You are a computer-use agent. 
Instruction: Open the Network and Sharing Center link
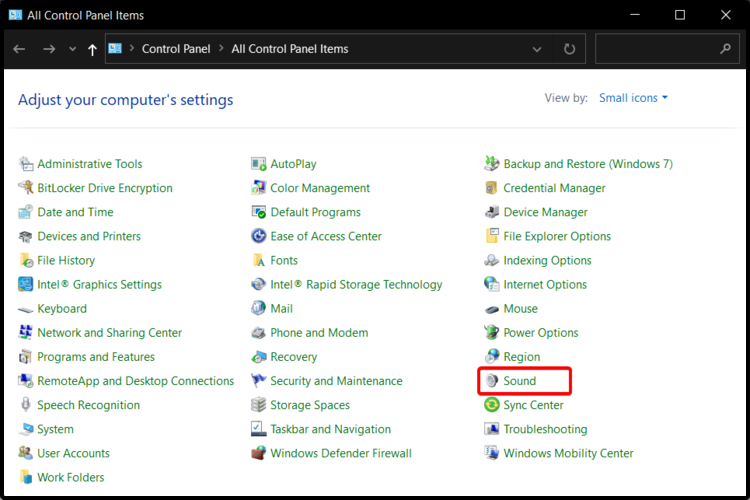109,333
